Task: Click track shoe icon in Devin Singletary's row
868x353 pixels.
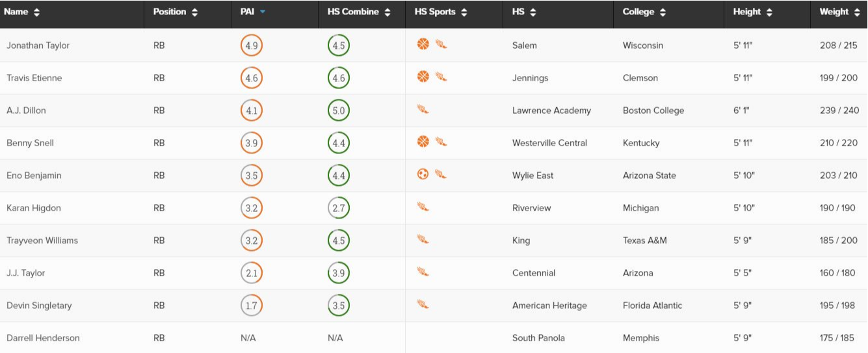Action: coord(423,304)
